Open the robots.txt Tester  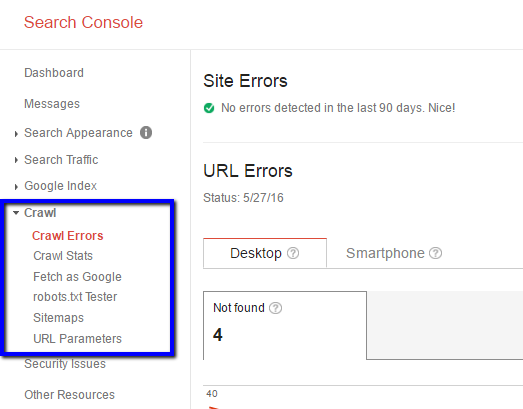(75, 297)
